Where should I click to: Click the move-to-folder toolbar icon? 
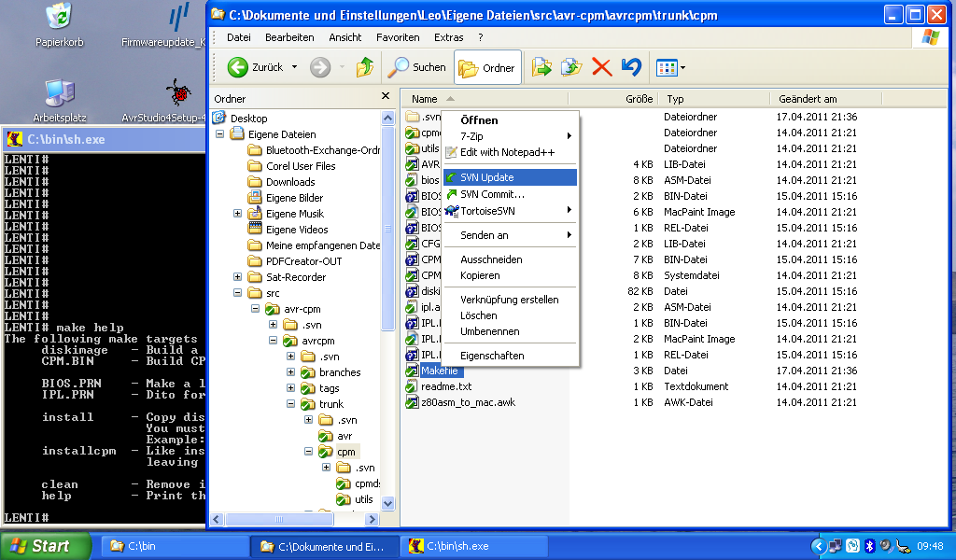pos(541,67)
